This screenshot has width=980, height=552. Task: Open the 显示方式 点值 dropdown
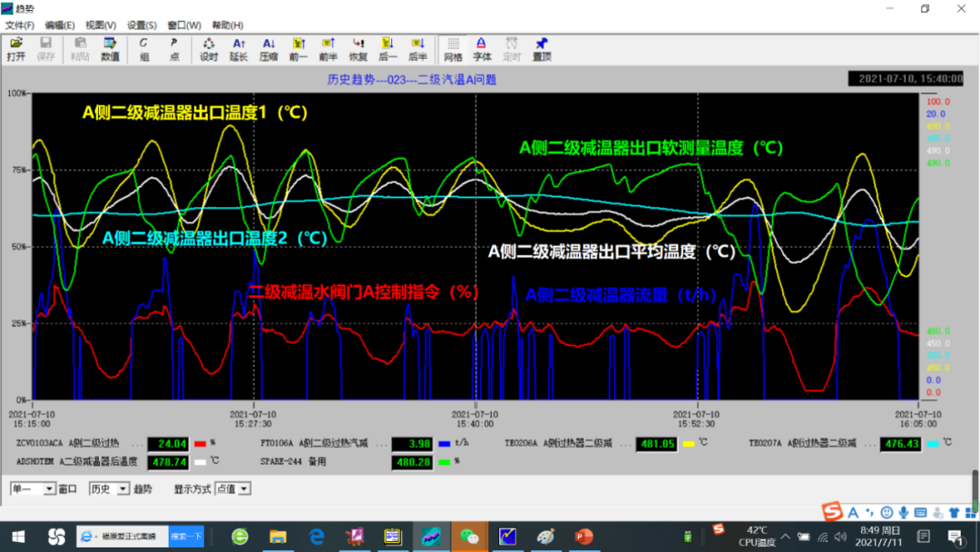click(x=244, y=488)
